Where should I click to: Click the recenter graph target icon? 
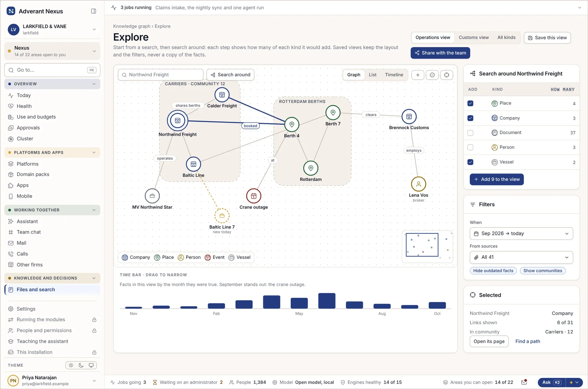click(447, 75)
